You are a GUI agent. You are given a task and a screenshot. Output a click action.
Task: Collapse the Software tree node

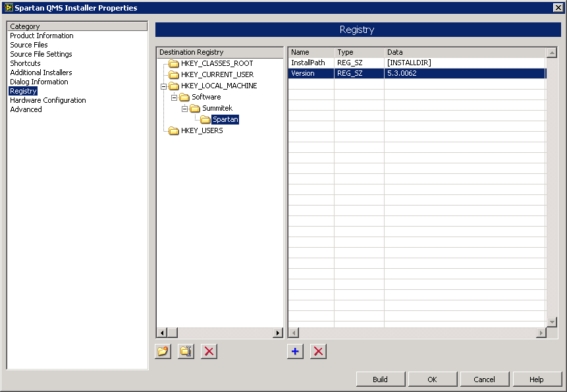click(174, 98)
